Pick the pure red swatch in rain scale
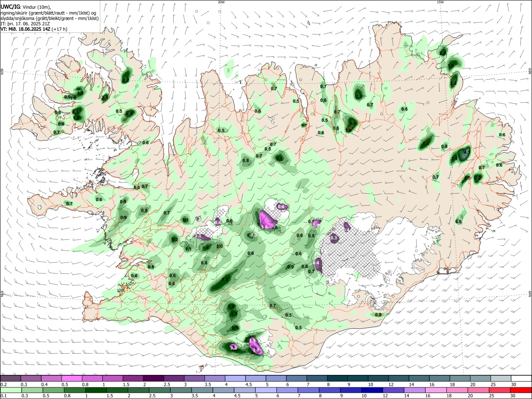Screen dimensions: 532x399 521,390
